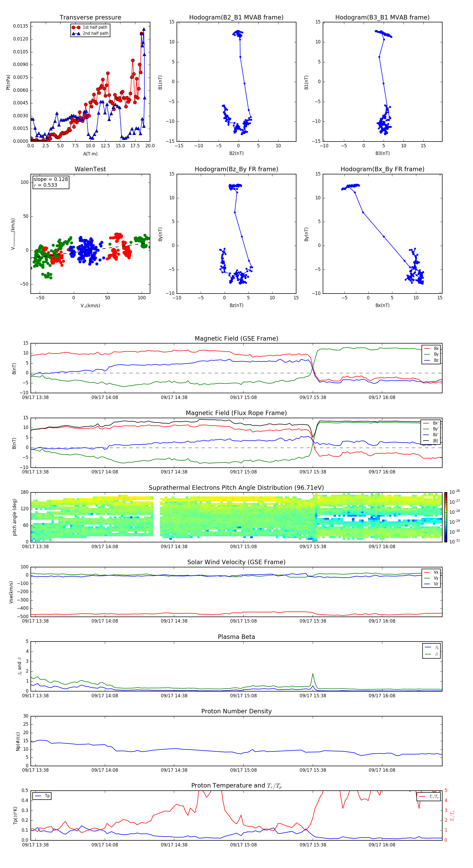The image size is (473, 868).
Task: Click the red Te/Tp right-axis label
Action: pos(453,815)
